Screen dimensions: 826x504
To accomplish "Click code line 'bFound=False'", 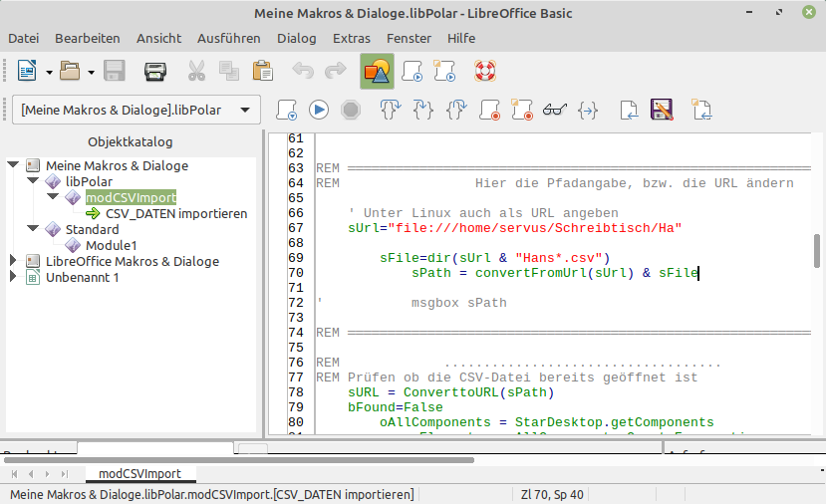I will [x=396, y=407].
